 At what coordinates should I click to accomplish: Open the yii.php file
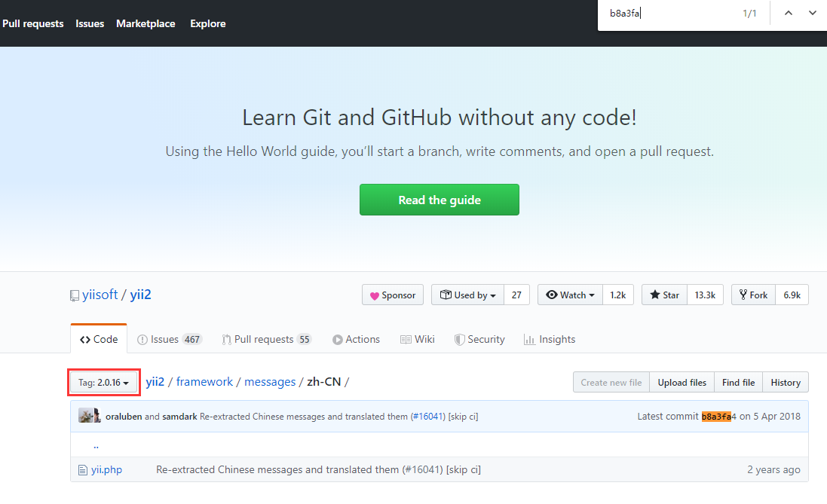tap(106, 469)
